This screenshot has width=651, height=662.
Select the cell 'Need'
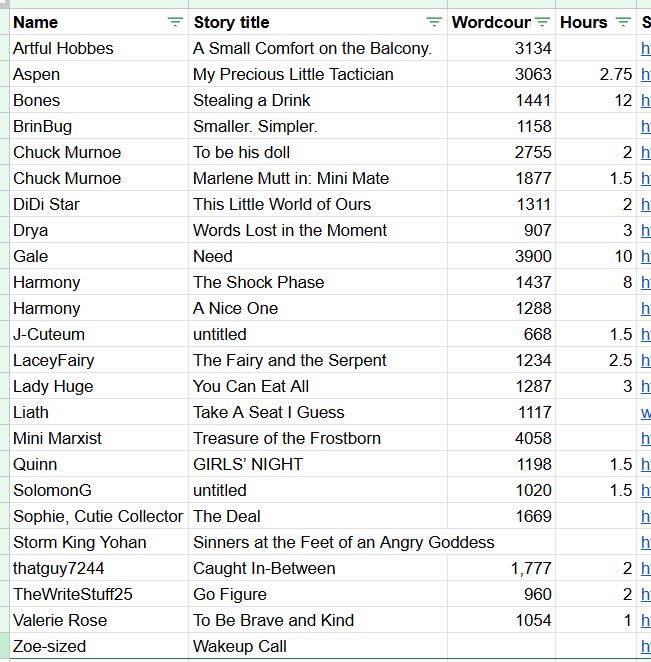[x=318, y=256]
